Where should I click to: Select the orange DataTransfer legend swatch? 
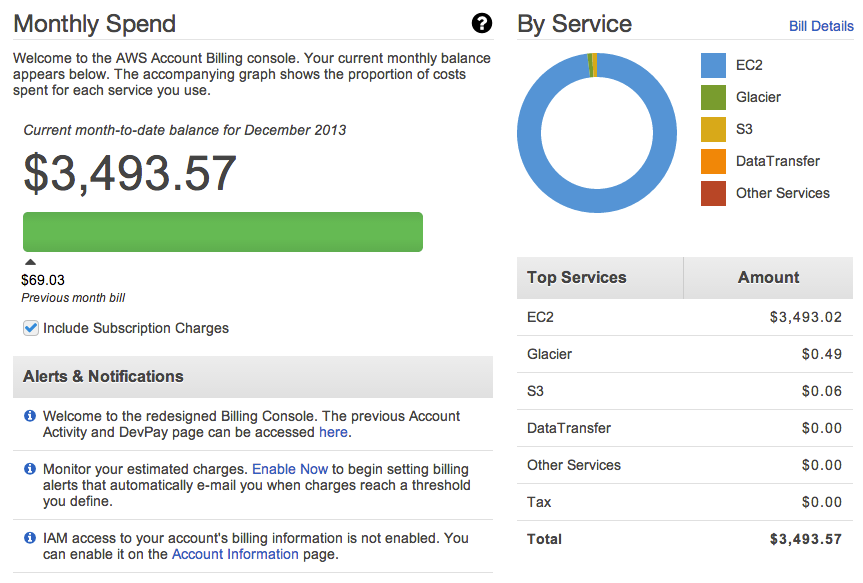(x=713, y=161)
